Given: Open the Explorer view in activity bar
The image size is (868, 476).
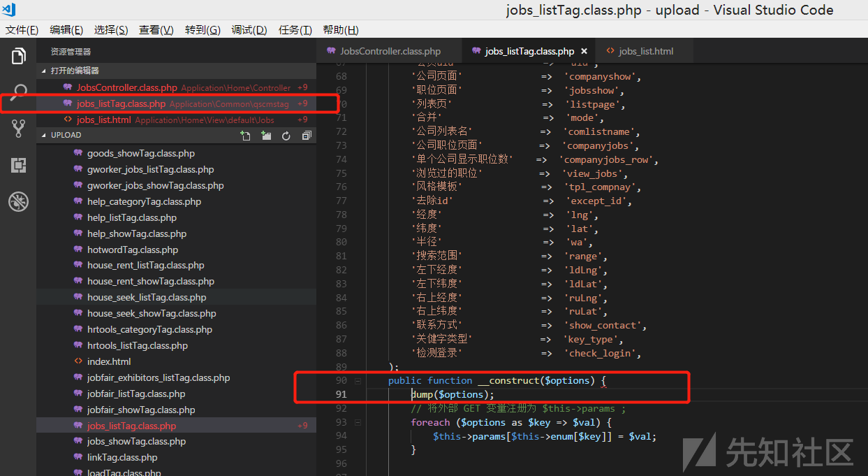Looking at the screenshot, I should [18, 56].
